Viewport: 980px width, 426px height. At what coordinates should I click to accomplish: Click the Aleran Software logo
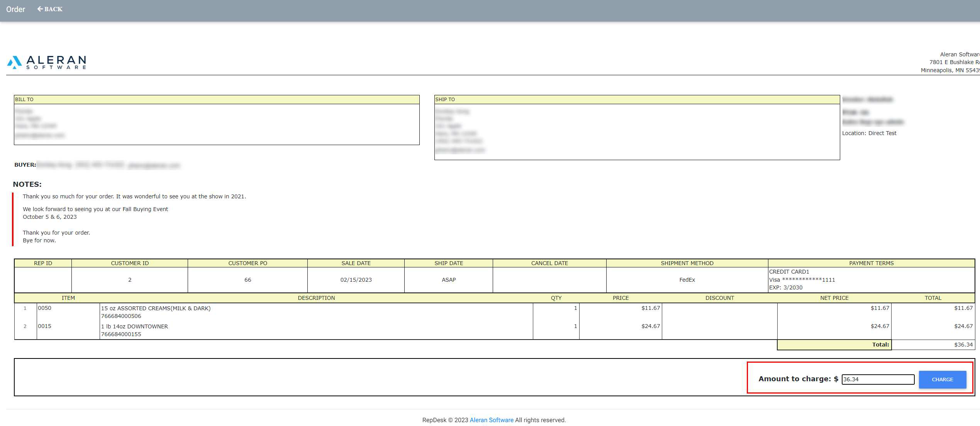click(x=46, y=62)
